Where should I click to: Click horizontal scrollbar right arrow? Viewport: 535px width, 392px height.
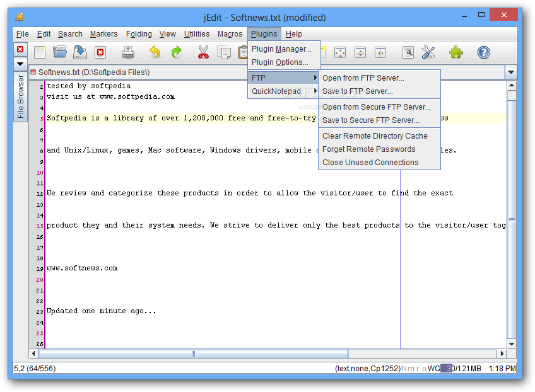tap(502, 354)
